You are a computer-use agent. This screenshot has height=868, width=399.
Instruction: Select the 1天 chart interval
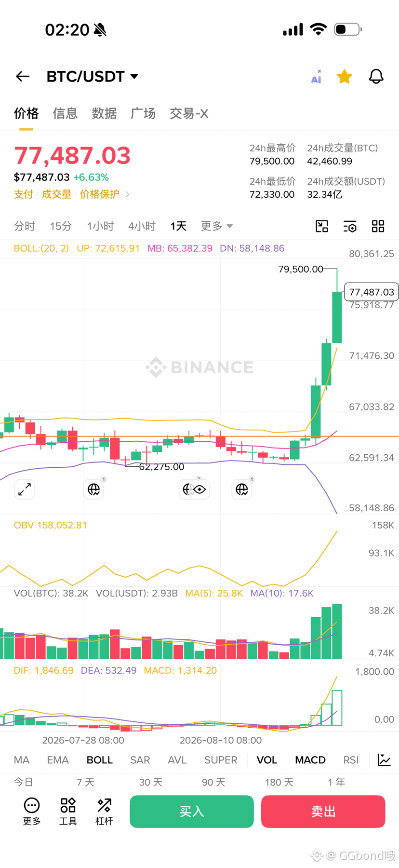tap(178, 226)
